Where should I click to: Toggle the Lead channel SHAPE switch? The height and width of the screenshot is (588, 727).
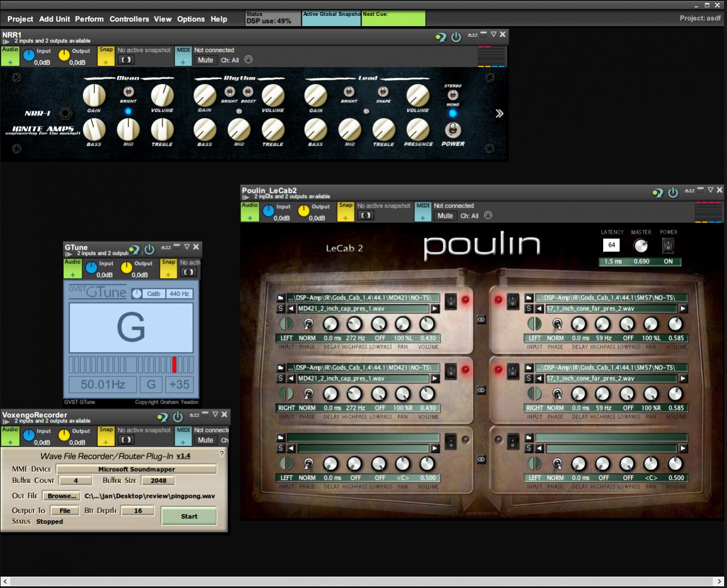click(x=383, y=92)
